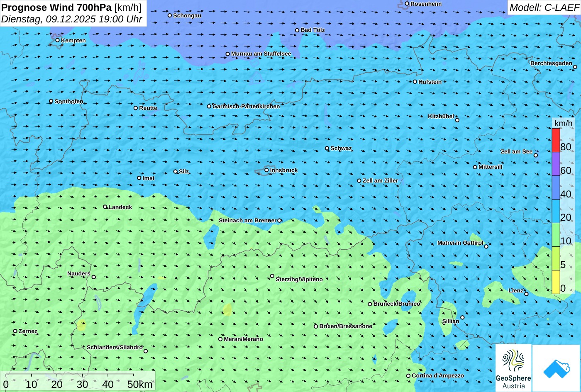Viewport: 581px width, 392px height.
Task: Click the '50km' scale bar label
Action: 140,385
